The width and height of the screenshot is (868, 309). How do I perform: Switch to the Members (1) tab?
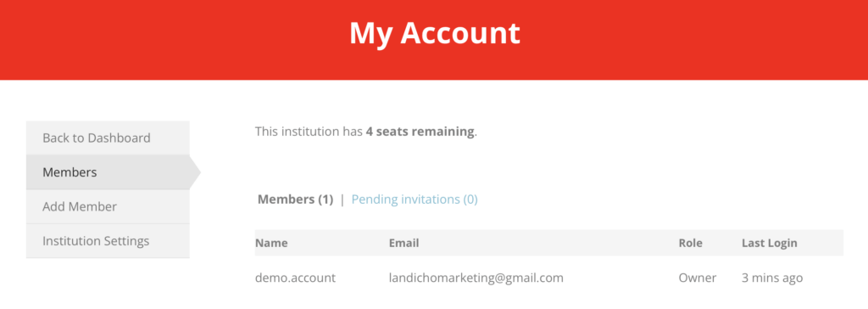click(x=296, y=199)
